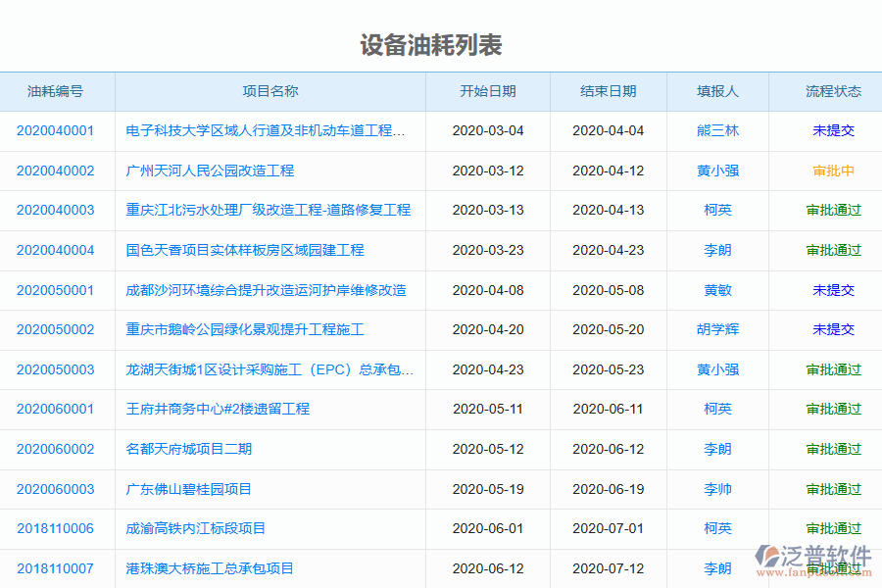Sort by the 油耗编号 column header
Viewport: 882px width, 588px height.
(x=53, y=91)
